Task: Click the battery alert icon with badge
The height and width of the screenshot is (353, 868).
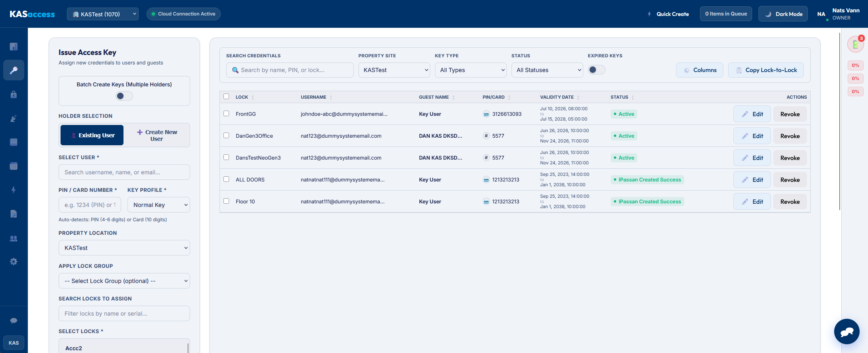Action: (855, 44)
